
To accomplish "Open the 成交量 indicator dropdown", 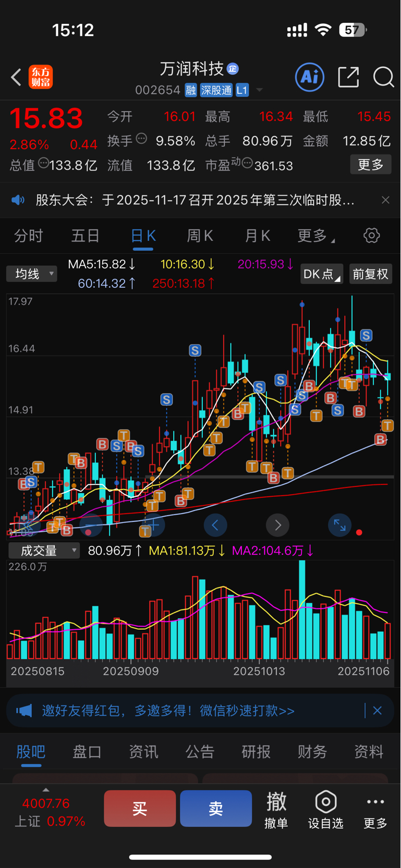I will click(x=44, y=551).
